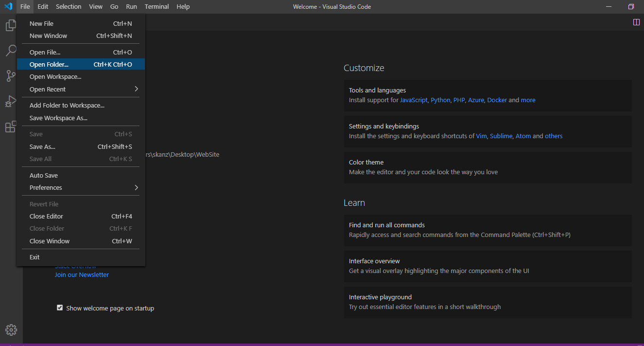Open the Join our Newsletter link
This screenshot has height=346, width=644.
[82, 274]
